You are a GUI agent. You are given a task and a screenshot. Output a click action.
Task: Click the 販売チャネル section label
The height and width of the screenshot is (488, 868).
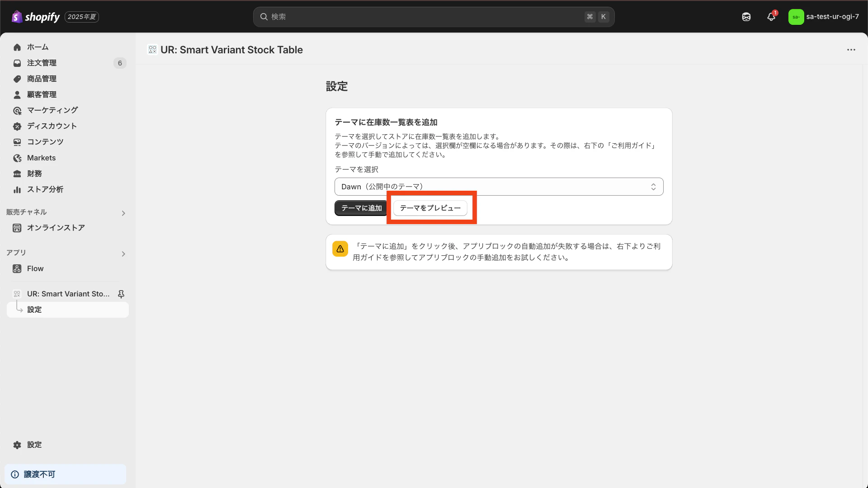(26, 212)
